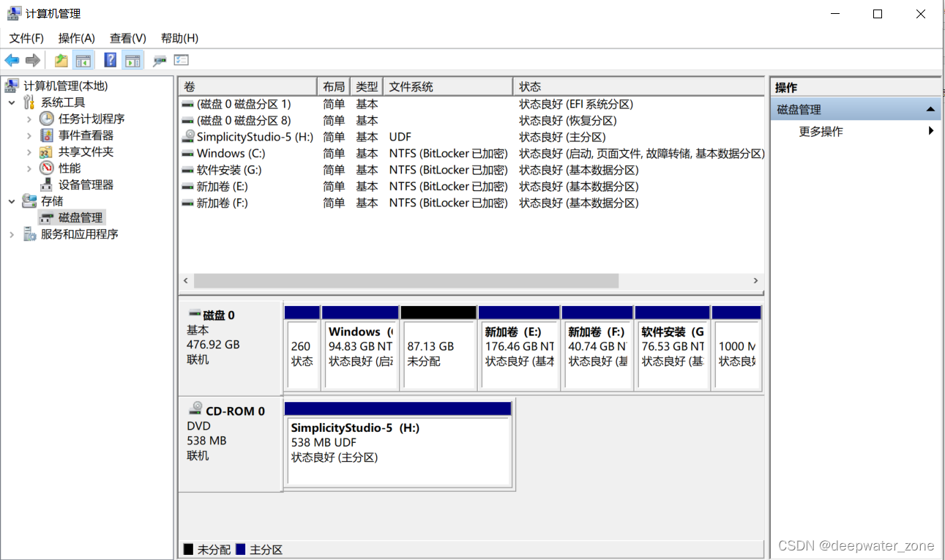Select the Windows (C:) volume row
This screenshot has width=945, height=560.
[x=472, y=153]
